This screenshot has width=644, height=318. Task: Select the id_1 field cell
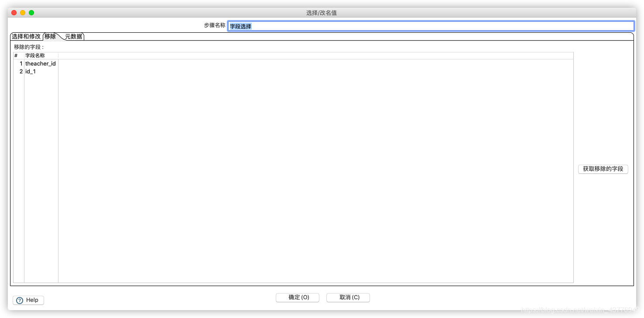(41, 71)
